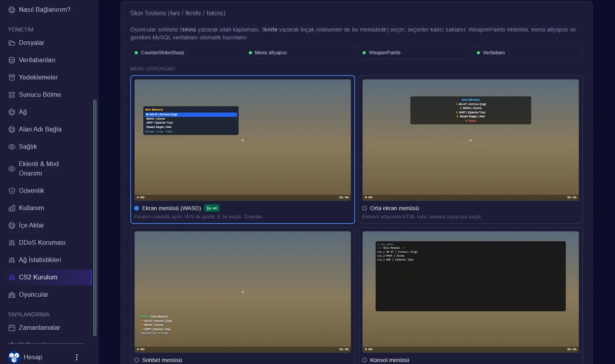Open the Hesap three-dot options menu
Screen dimensions: 615x364
coord(77,357)
